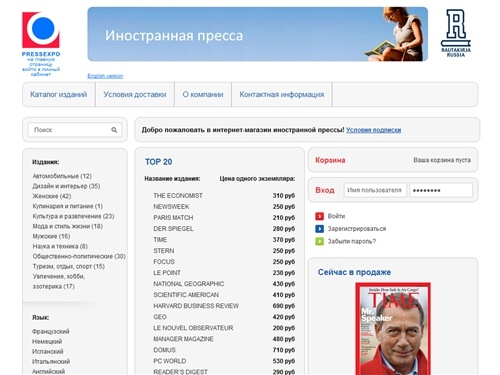Focus the password input field
Screen dimensions: 500x375
441,190
